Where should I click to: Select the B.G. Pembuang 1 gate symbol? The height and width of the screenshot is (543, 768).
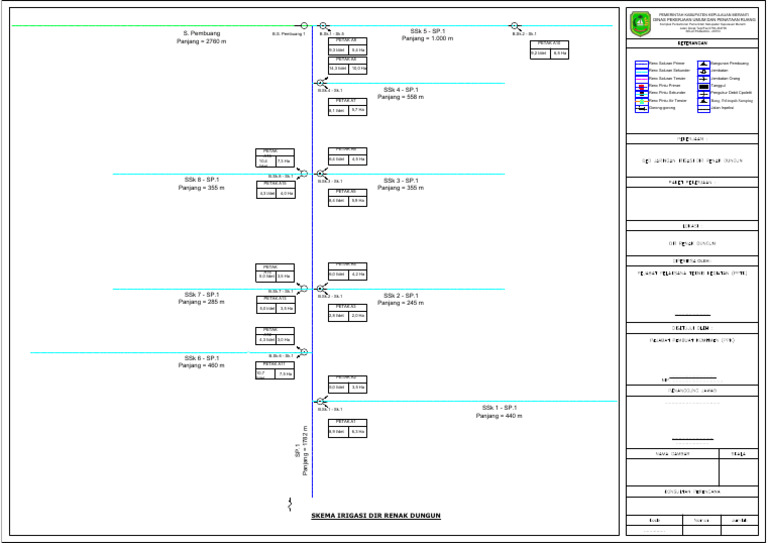(x=304, y=26)
